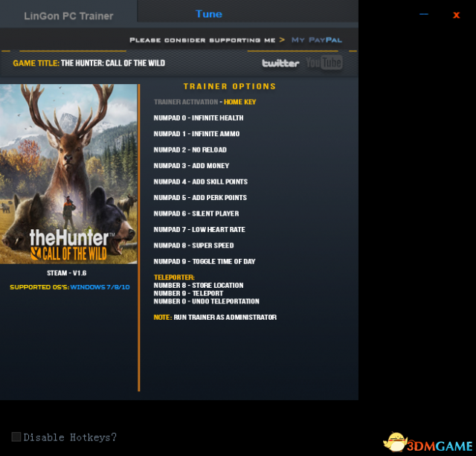Click Numpad 0 - Infinite Health

coord(199,118)
